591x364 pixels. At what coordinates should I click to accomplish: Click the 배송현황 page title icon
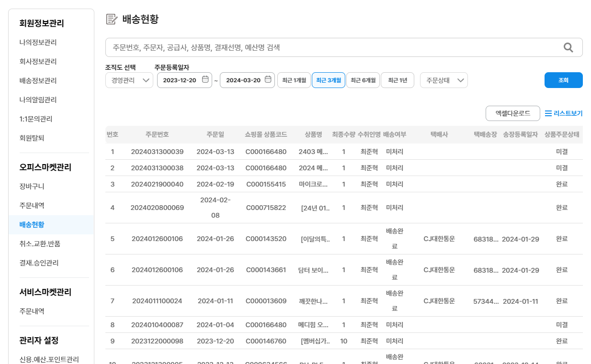point(111,20)
